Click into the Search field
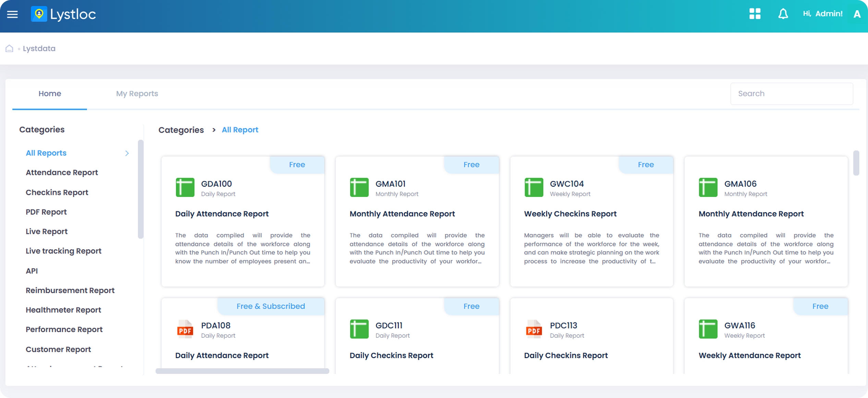 791,94
